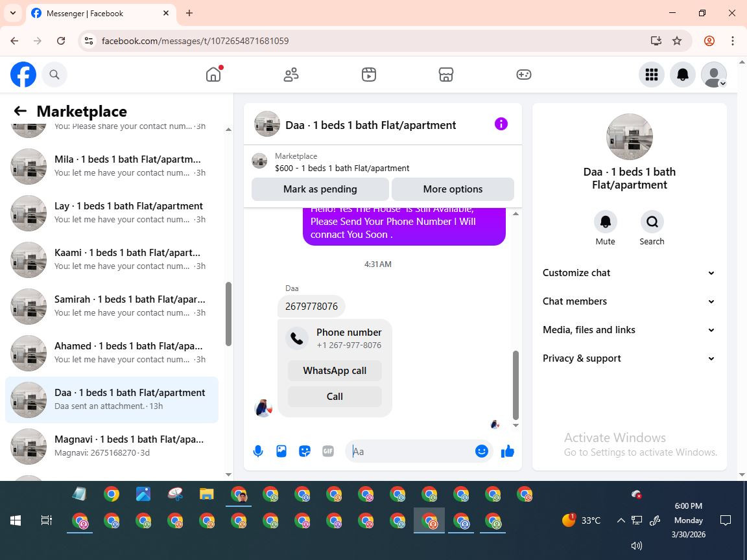747x560 pixels.
Task: Open the weather 33°C widget
Action: 581,520
